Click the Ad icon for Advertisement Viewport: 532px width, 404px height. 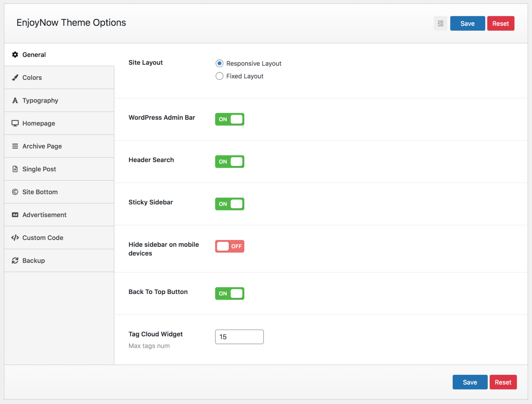15,215
